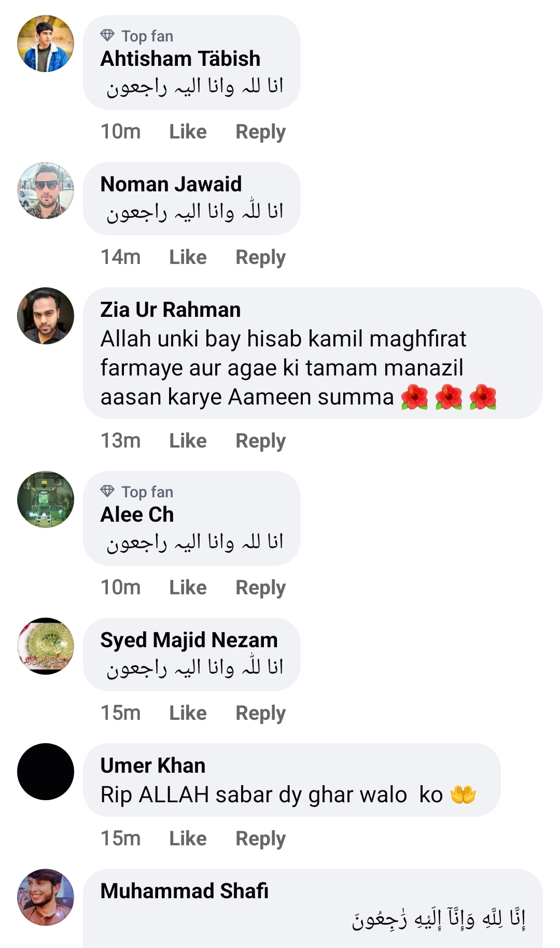Open Noman Jawaid's name link

(x=171, y=184)
